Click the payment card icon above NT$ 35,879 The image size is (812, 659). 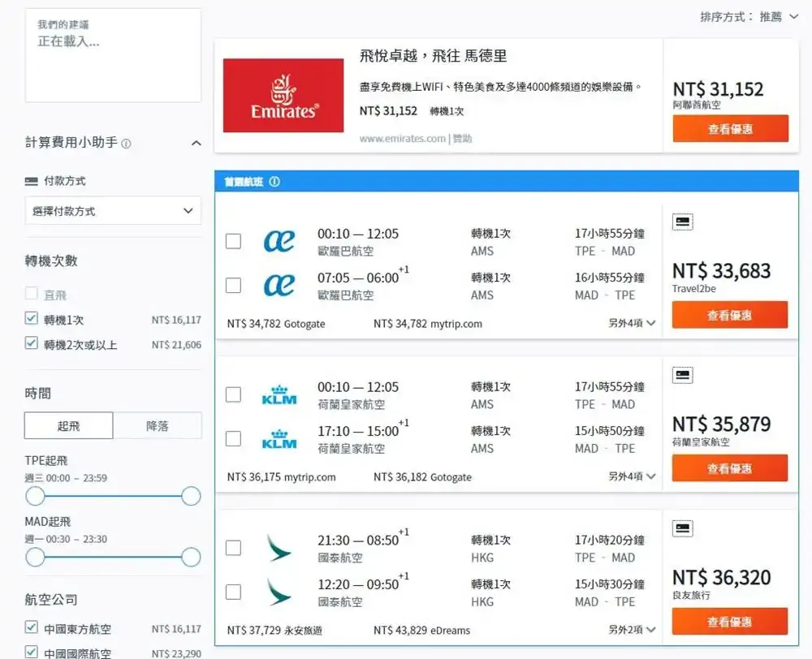click(683, 375)
